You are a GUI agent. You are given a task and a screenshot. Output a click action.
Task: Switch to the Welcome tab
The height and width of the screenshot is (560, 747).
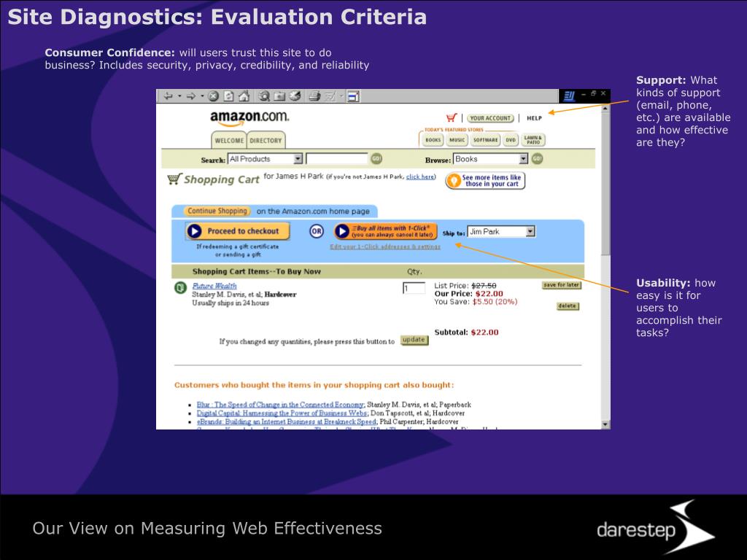[229, 141]
